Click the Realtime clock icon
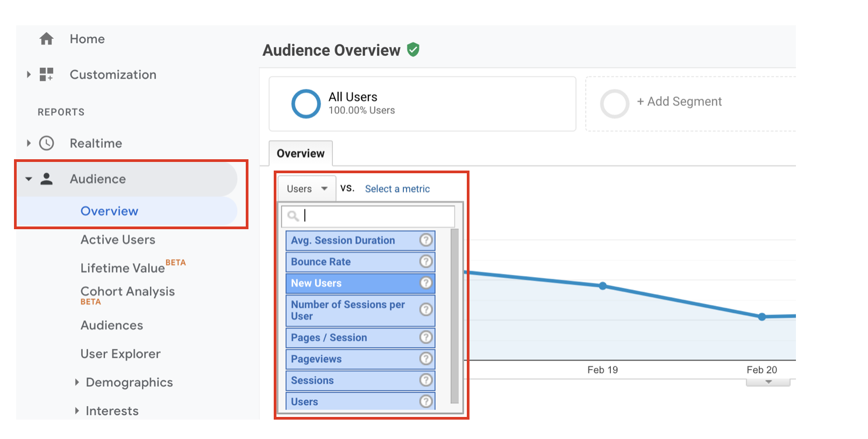This screenshot has height=439, width=868. tap(47, 143)
